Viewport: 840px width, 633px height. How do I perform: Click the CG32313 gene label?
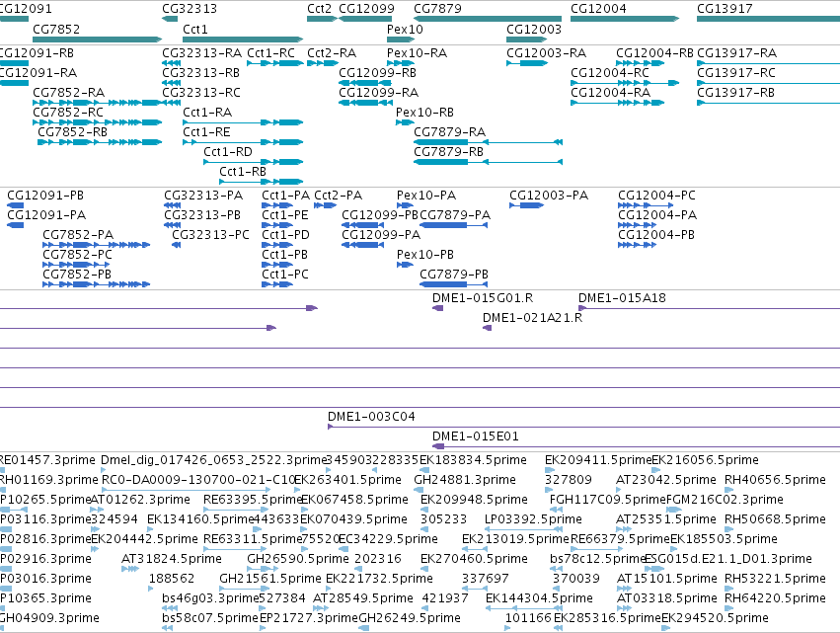190,9
